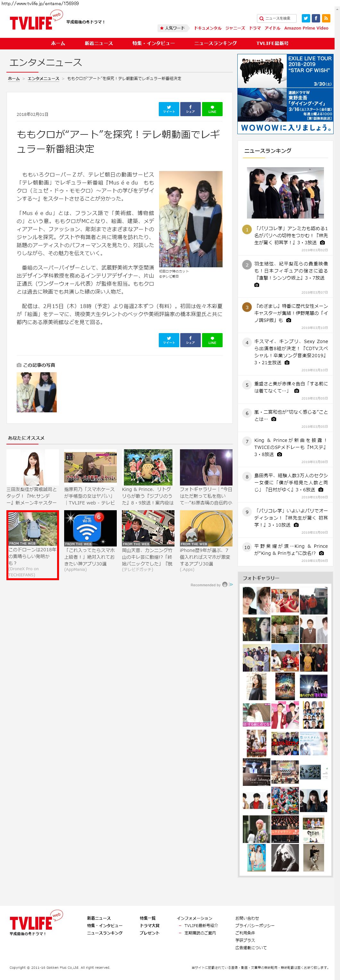This screenshot has height=980, width=340.
Task: Click the RSS feed icon in the header
Action: click(x=326, y=18)
